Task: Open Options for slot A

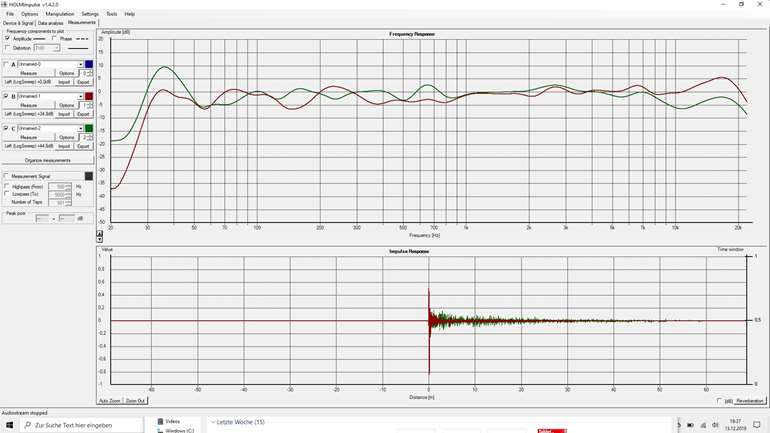Action: 66,73
